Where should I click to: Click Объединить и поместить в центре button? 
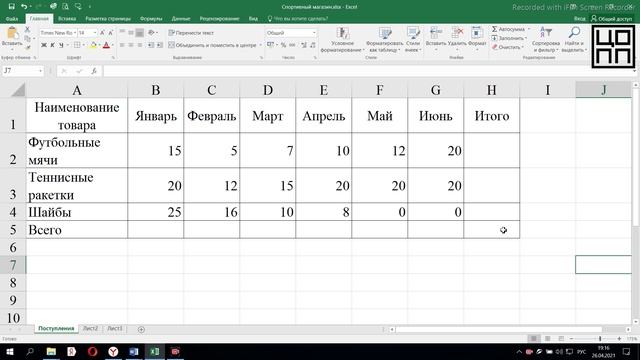pyautogui.click(x=212, y=45)
